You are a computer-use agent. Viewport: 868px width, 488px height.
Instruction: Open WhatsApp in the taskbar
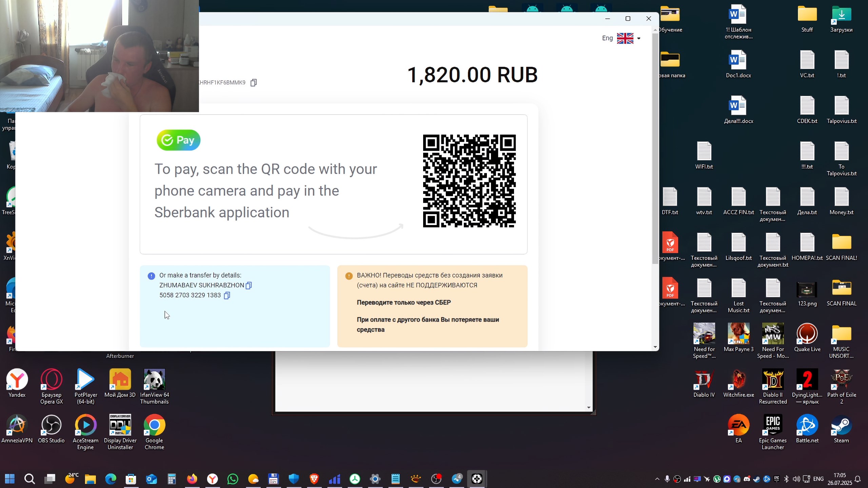click(x=233, y=479)
